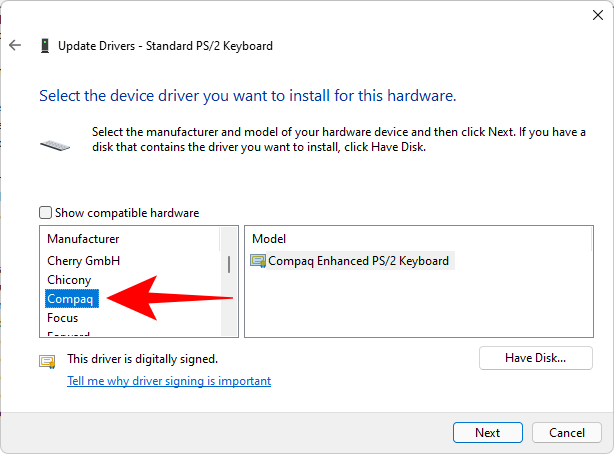The width and height of the screenshot is (614, 454).
Task: Select Compaq Enhanced PS/2 Keyboard model
Action: (x=359, y=261)
